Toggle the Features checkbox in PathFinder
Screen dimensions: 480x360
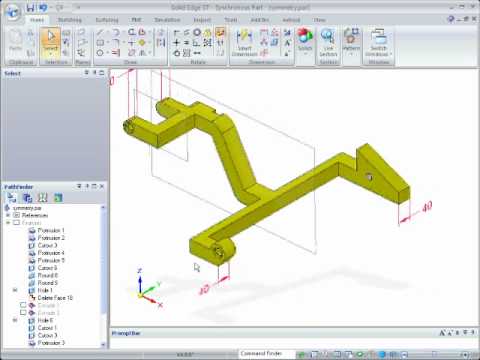tap(16, 223)
